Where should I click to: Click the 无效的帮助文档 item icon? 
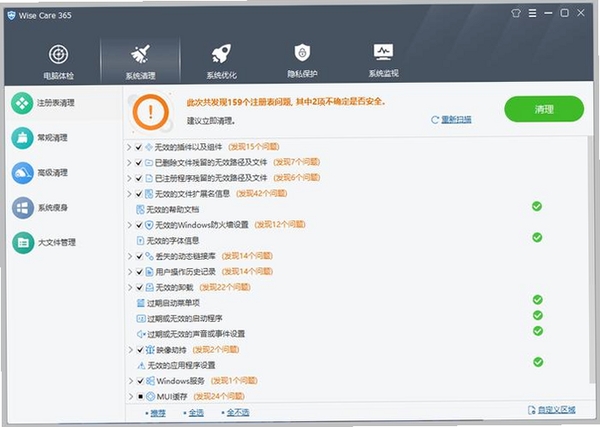pyautogui.click(x=140, y=209)
